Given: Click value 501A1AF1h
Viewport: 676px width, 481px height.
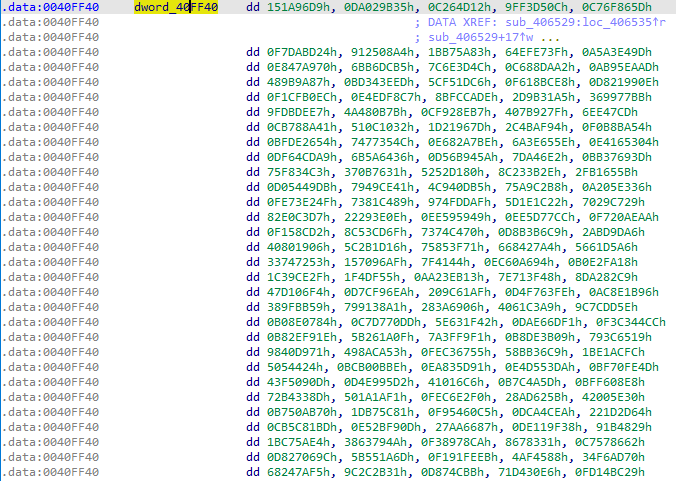Looking at the screenshot, I should [x=376, y=397].
